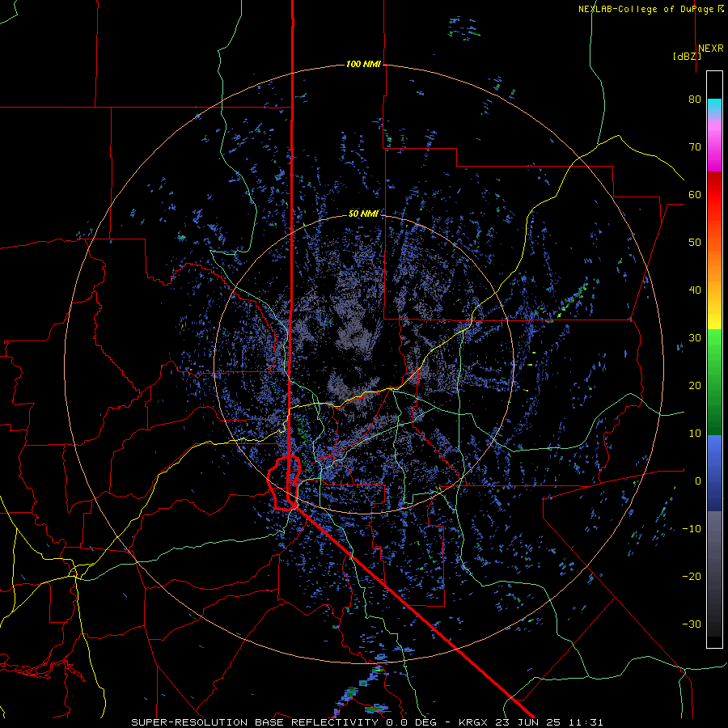Click the 0 value on dBZ scale
Screen dimensions: 728x728
click(698, 481)
